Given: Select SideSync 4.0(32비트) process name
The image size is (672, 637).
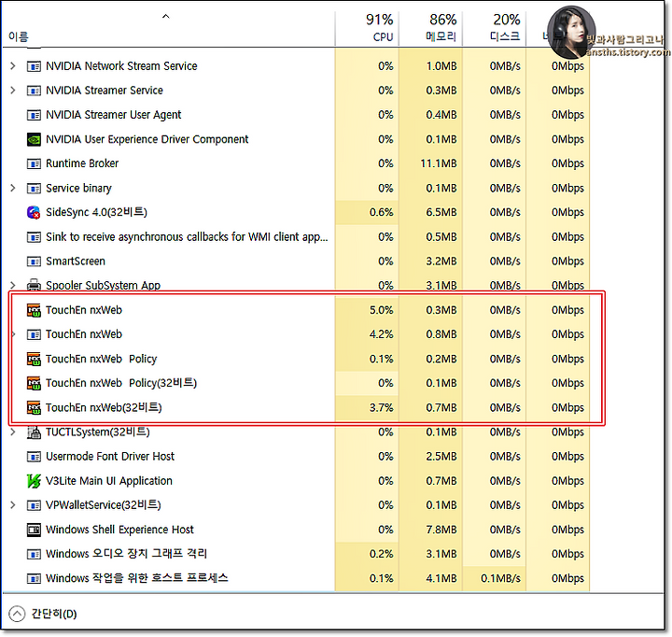Looking at the screenshot, I should tap(96, 212).
